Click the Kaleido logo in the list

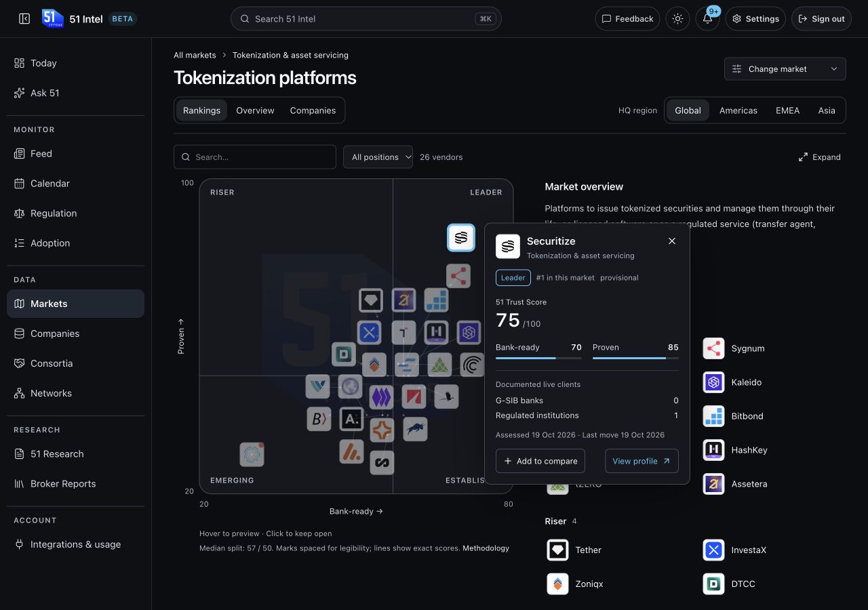pos(713,382)
